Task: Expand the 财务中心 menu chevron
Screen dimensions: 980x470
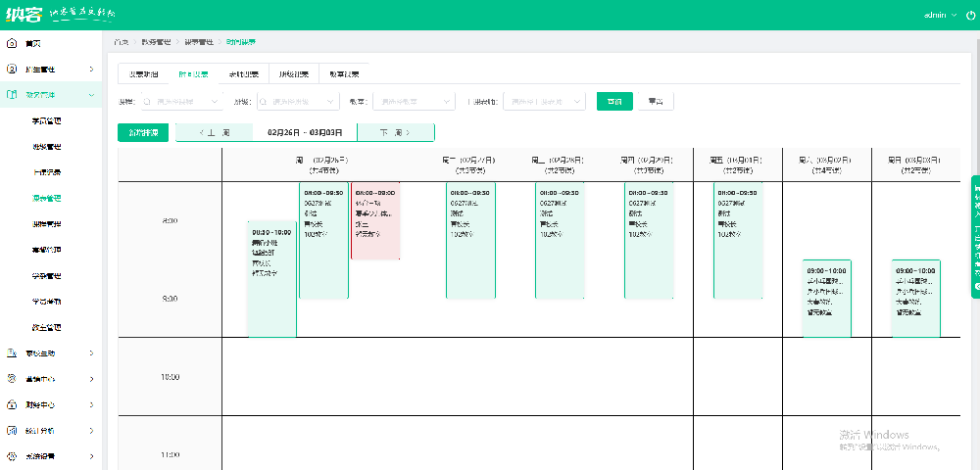Action: pyautogui.click(x=91, y=405)
